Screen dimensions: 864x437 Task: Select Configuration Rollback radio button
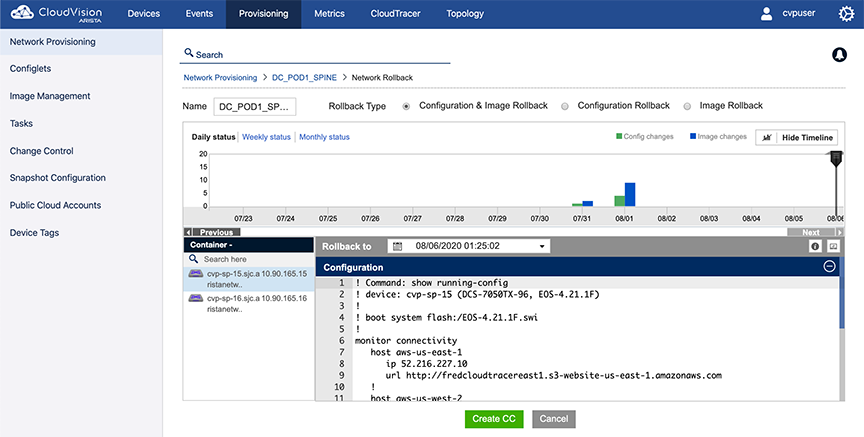(x=565, y=106)
